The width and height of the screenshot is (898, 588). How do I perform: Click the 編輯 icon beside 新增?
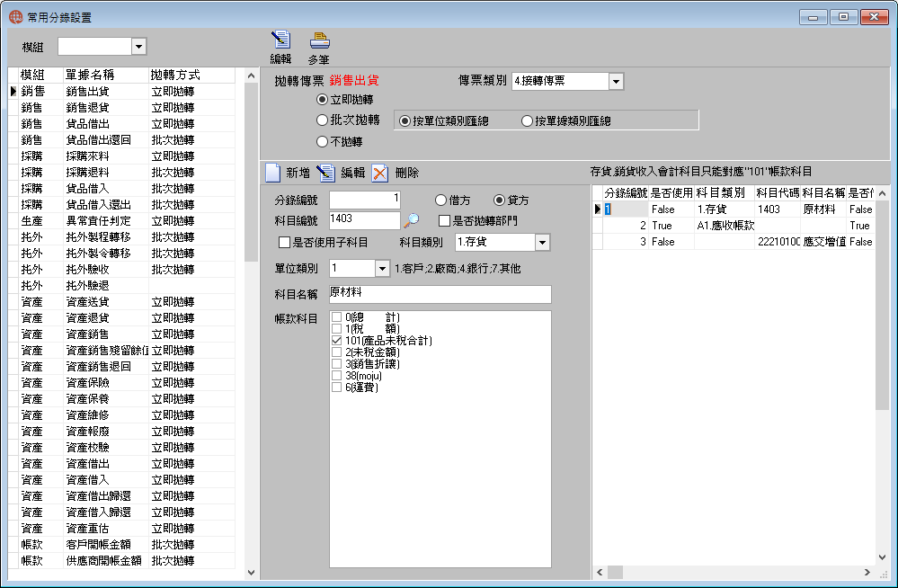(x=326, y=173)
